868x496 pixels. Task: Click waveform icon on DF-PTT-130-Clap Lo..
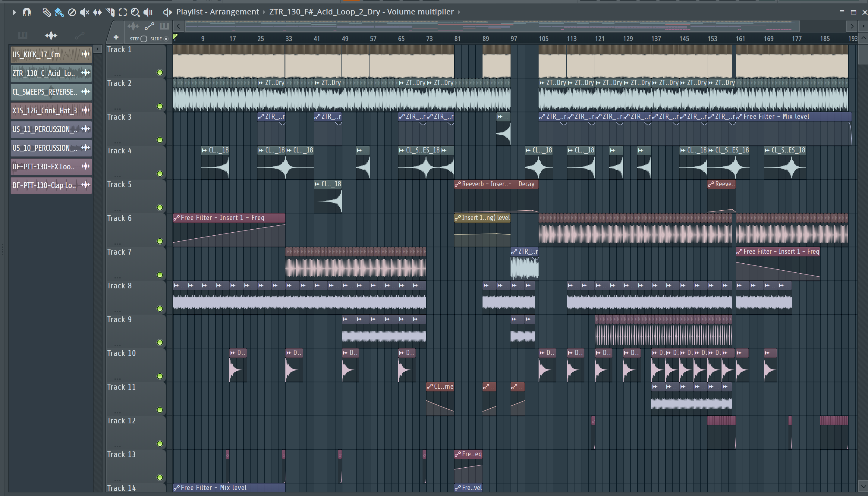[86, 185]
